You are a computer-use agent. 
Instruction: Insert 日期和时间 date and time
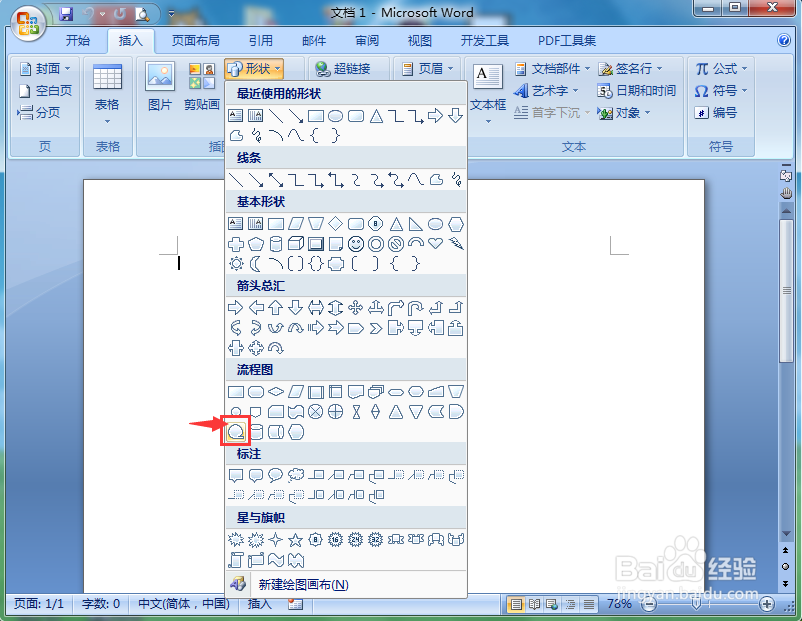[636, 91]
